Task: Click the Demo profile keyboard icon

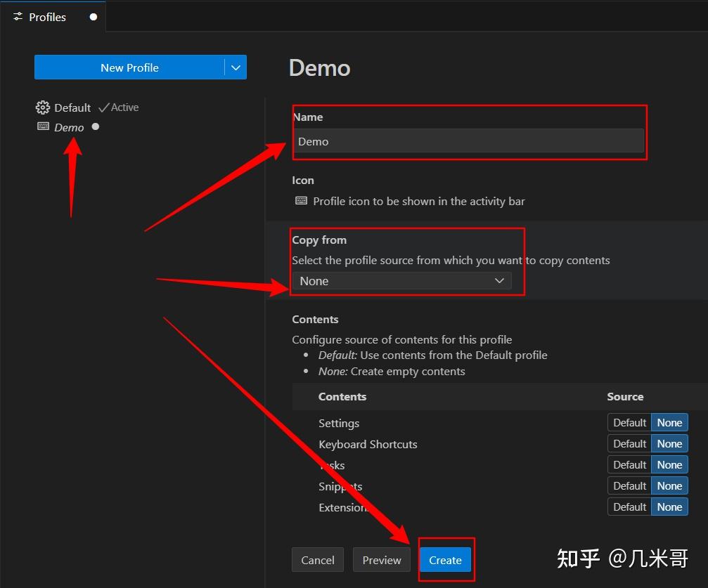Action: click(43, 127)
